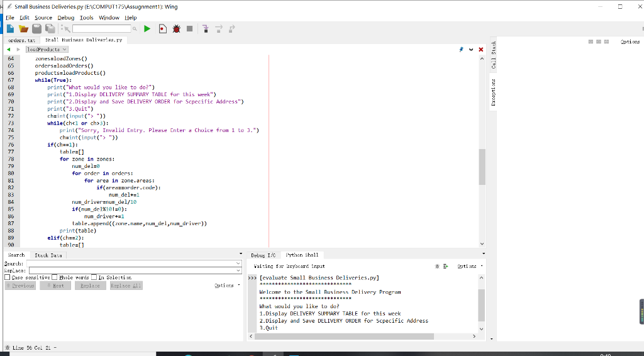Click the breakpoint file icon with red dot
The height and width of the screenshot is (356, 644).
(x=163, y=29)
